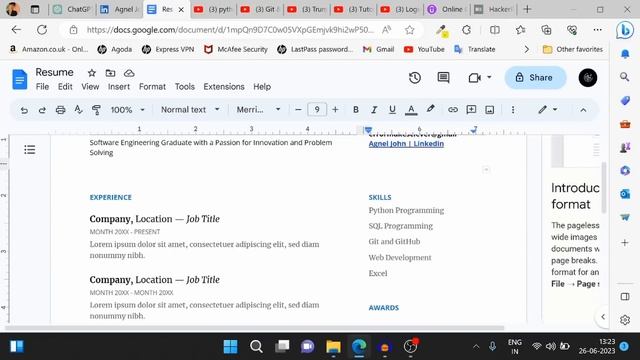The width and height of the screenshot is (640, 360).
Task: Toggle bold formatting
Action: pyautogui.click(x=356, y=109)
